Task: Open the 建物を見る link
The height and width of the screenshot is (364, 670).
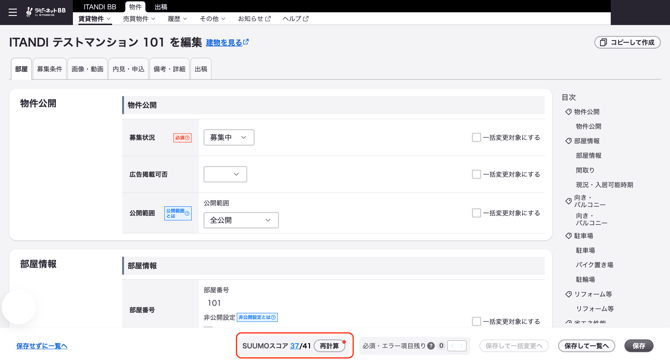Action: 227,42
